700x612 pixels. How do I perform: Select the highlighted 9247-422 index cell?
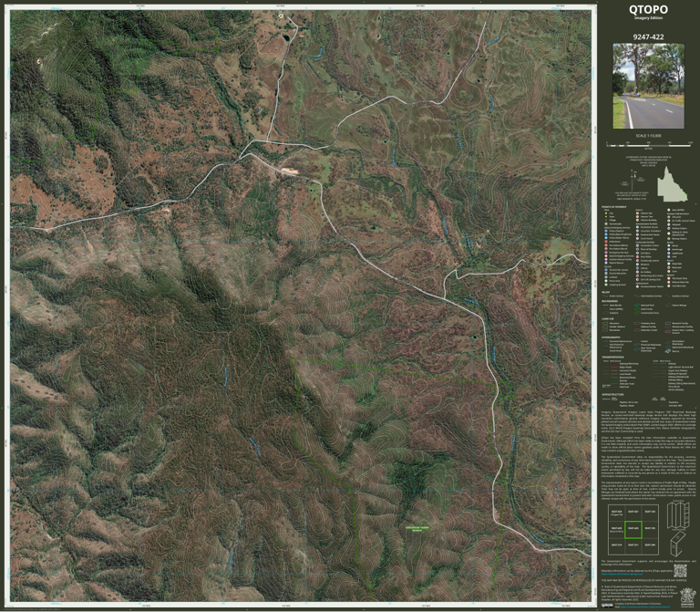(x=633, y=529)
